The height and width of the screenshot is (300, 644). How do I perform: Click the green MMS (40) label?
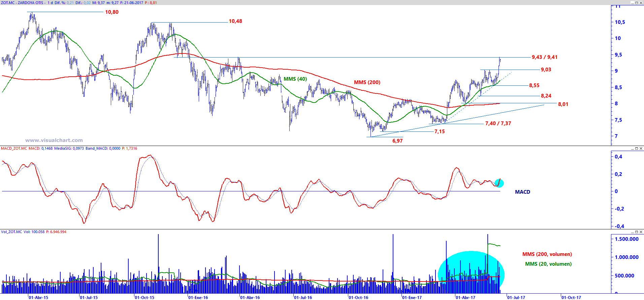(295, 79)
